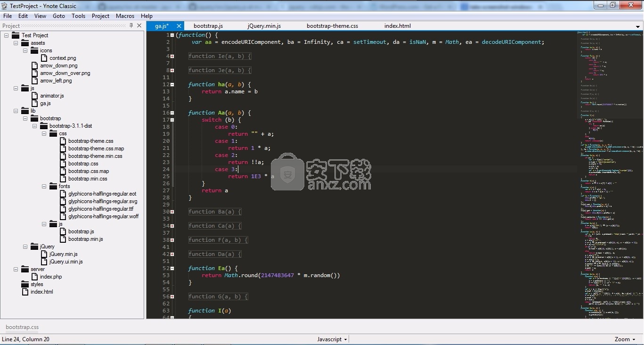Switch to the bootstrap.js tab
The image size is (644, 345).
pos(208,26)
